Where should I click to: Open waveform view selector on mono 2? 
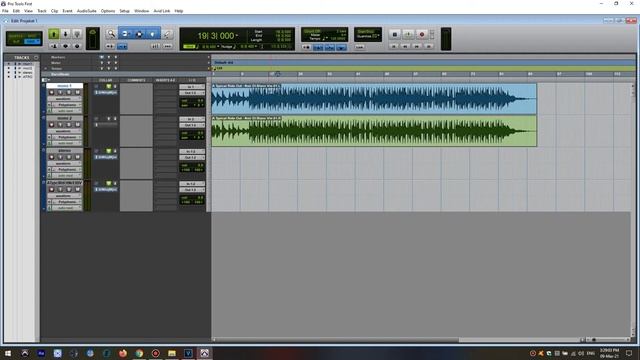(64, 131)
